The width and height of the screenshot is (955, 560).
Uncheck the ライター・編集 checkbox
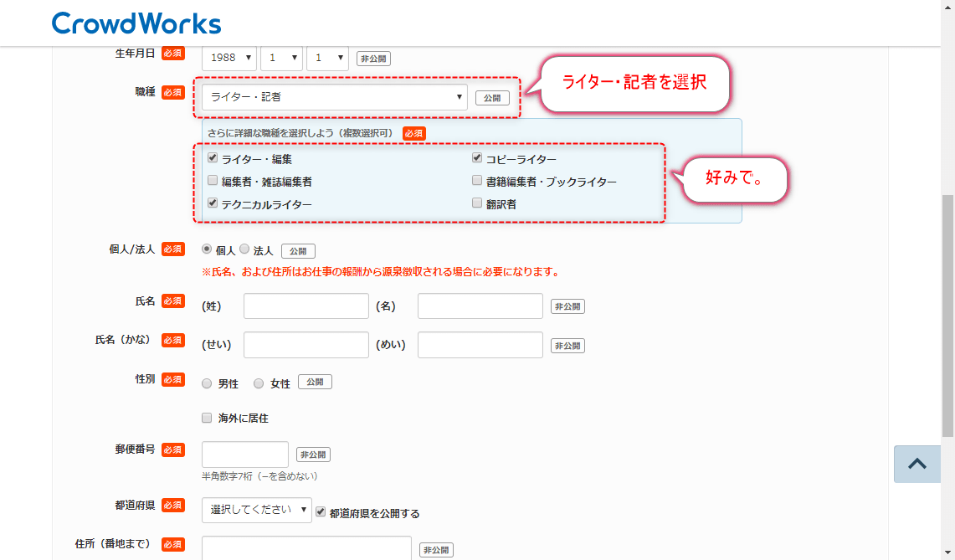pyautogui.click(x=213, y=158)
